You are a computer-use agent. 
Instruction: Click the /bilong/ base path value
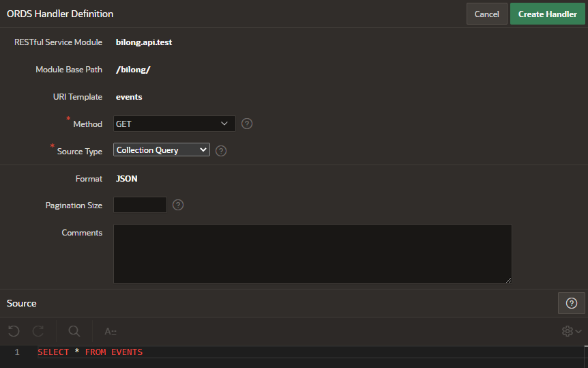(133, 70)
